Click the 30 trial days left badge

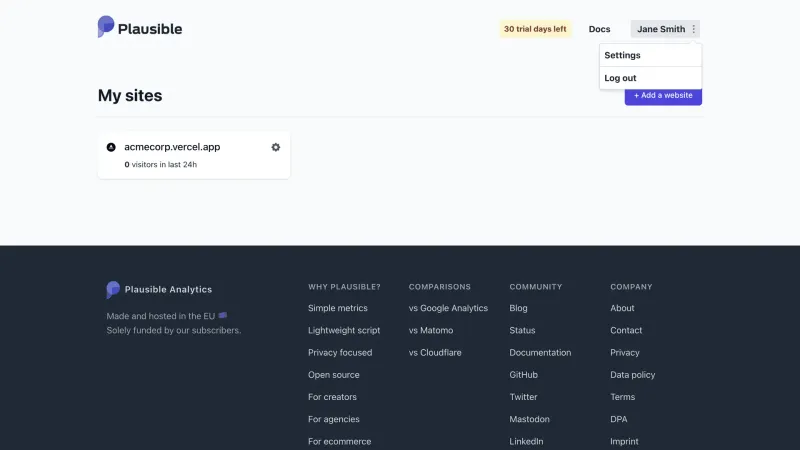click(535, 29)
